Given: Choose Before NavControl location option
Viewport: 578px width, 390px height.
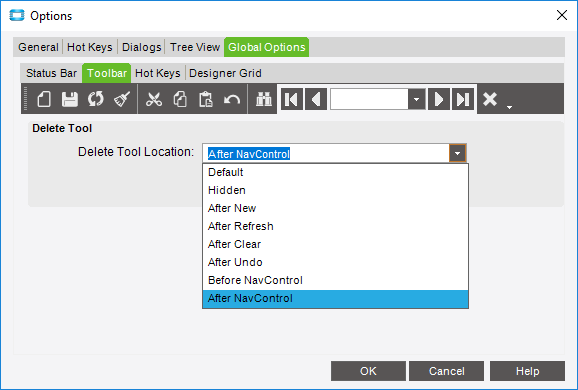Looking at the screenshot, I should point(335,280).
